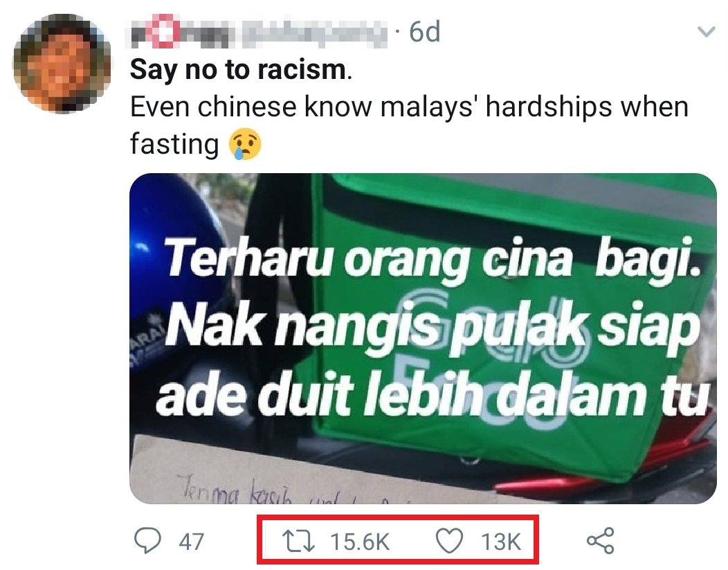Open the pixelated profile avatar
Viewport: 728px width, 570px height.
pyautogui.click(x=62, y=63)
